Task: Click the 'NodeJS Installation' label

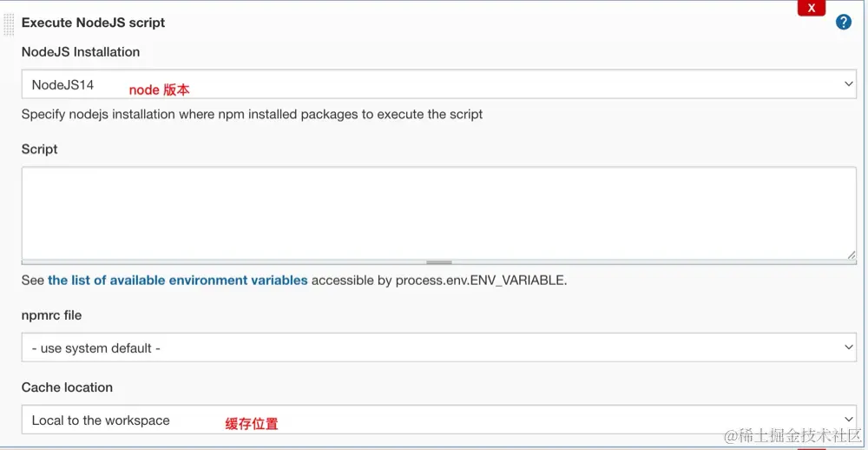Action: click(x=81, y=52)
